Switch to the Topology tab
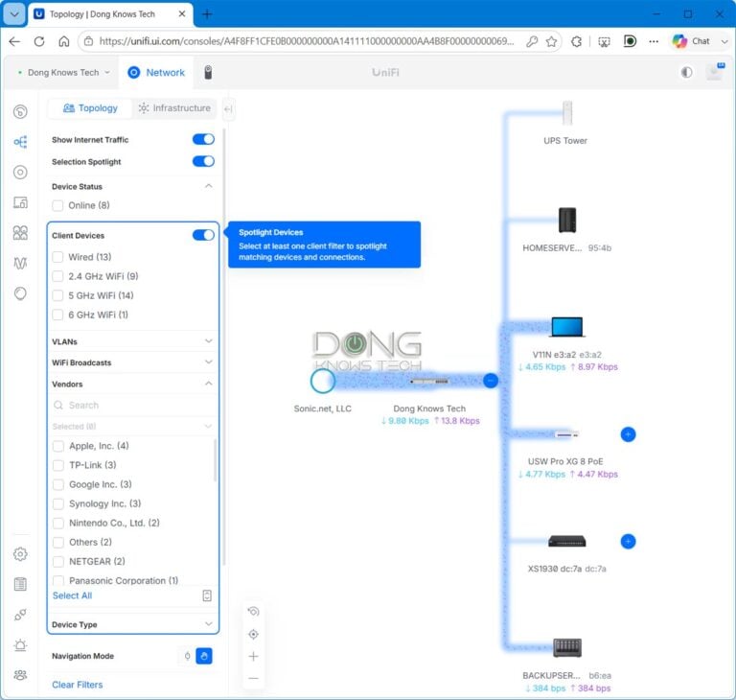 pyautogui.click(x=90, y=108)
